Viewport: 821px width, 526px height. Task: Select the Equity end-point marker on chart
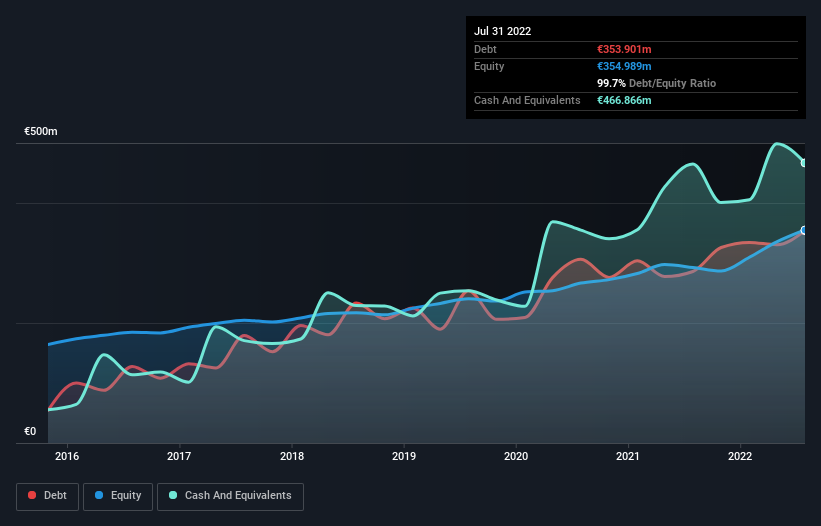tap(804, 230)
